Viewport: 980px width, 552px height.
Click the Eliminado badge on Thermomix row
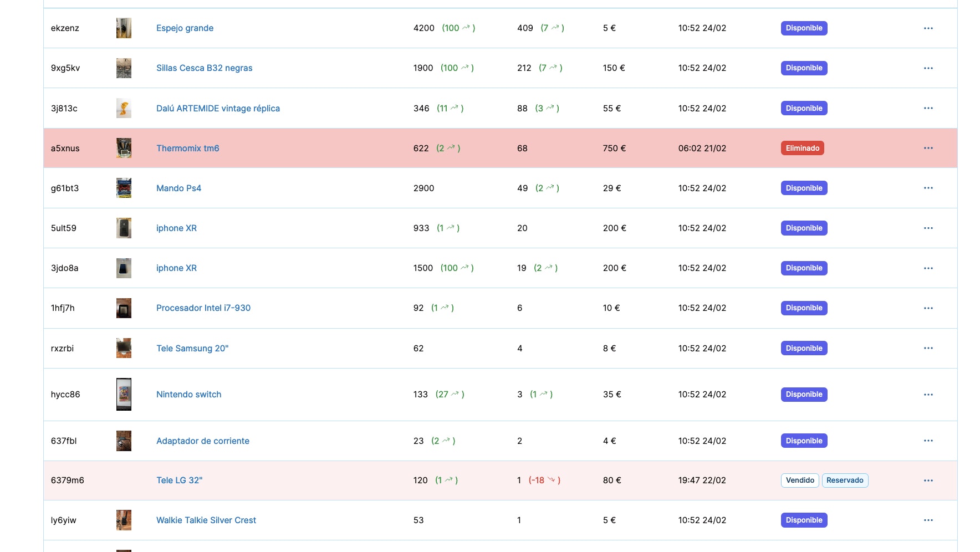pyautogui.click(x=802, y=148)
